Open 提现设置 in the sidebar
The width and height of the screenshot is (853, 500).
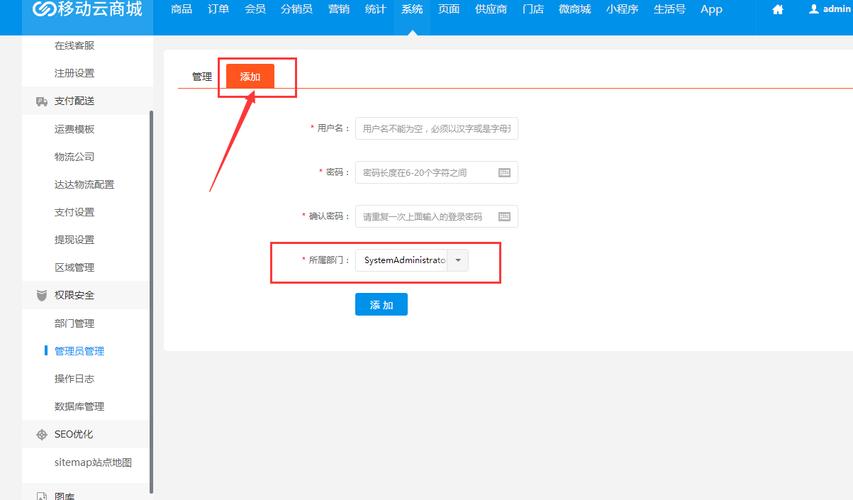point(75,240)
